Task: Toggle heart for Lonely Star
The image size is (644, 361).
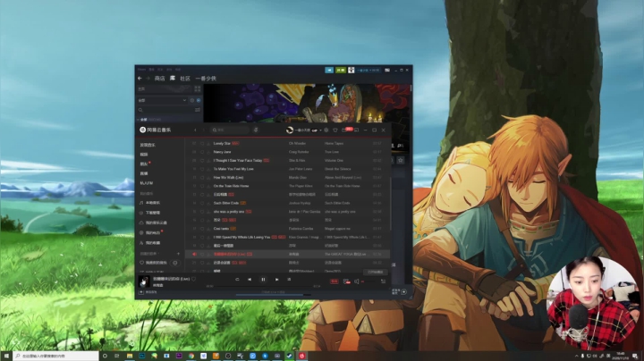Action: pos(202,144)
